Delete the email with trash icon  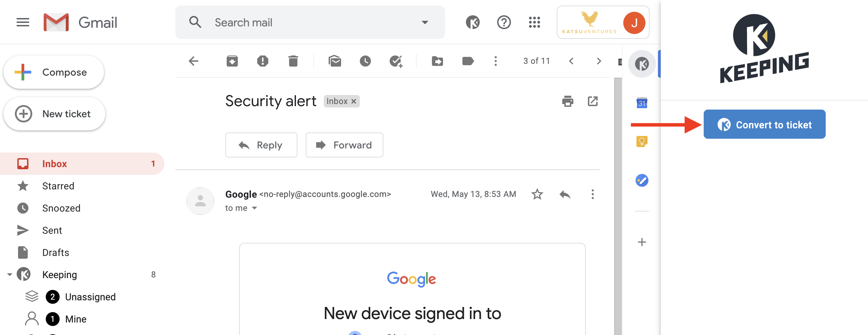pos(293,61)
